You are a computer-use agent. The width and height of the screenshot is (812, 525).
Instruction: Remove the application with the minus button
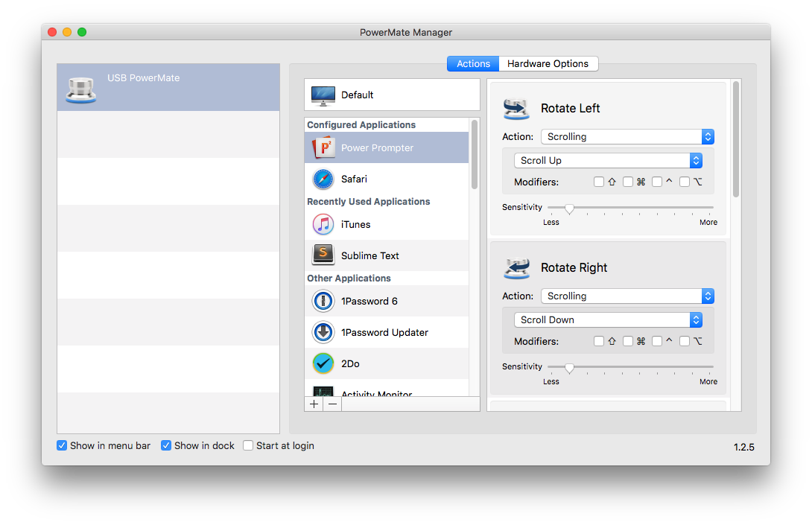[332, 404]
